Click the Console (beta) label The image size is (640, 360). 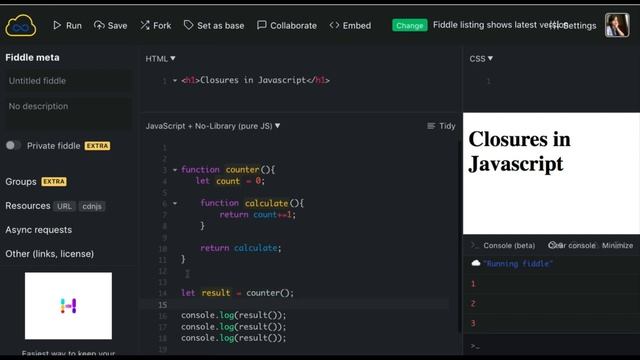(x=509, y=245)
